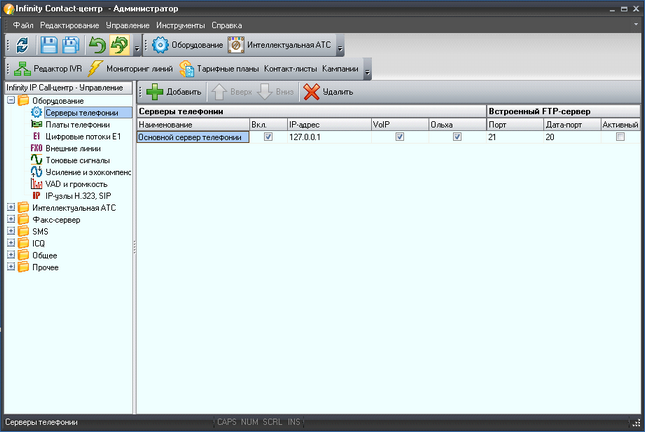Select Серверы телефонии tree item

pos(81,113)
